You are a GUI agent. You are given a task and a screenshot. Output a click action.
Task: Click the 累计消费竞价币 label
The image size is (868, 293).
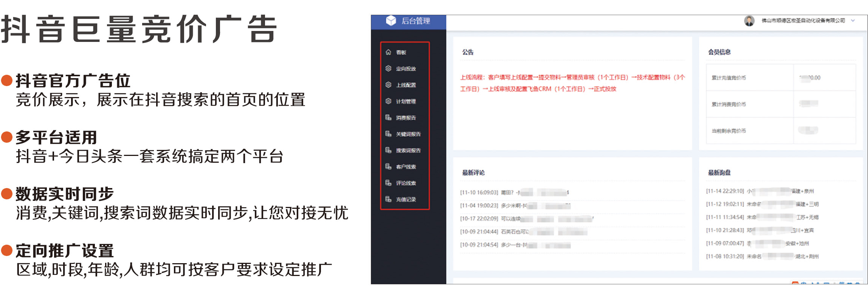(x=728, y=104)
